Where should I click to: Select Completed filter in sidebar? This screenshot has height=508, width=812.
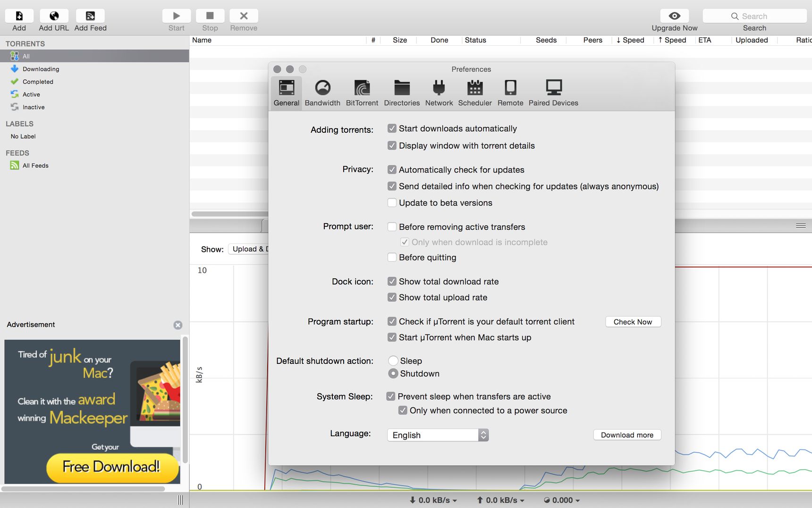pos(94,82)
